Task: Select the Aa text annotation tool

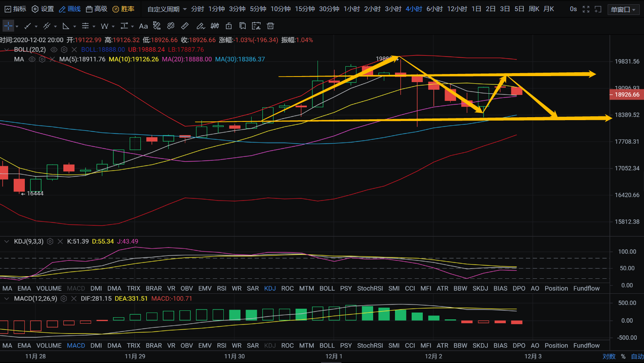Action: click(143, 26)
